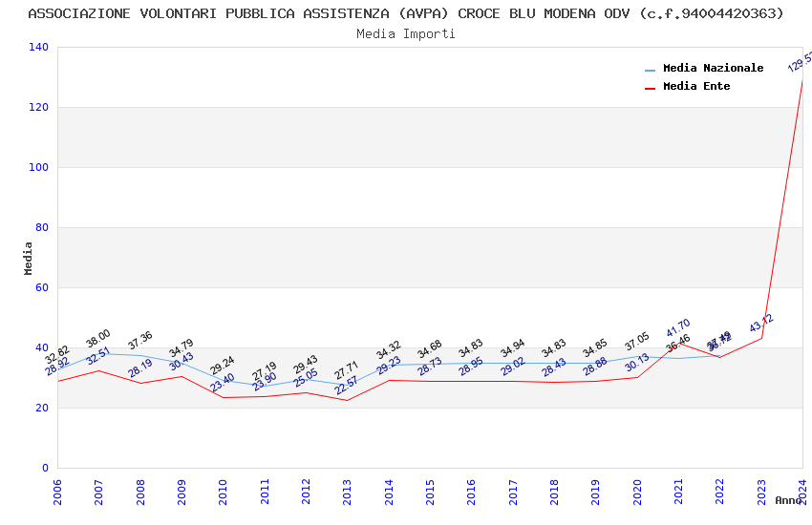Select the Media Ente legend label
This screenshot has width=812, height=525.
click(x=696, y=86)
